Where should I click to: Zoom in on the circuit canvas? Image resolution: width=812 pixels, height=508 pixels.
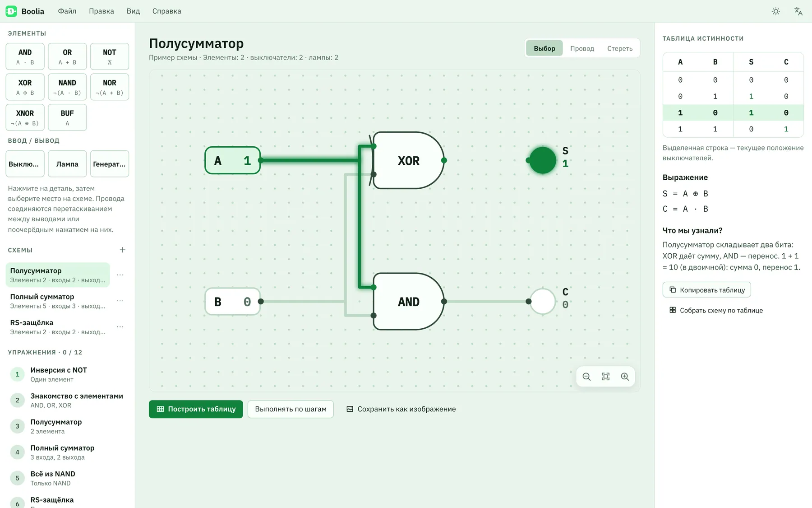coord(625,377)
